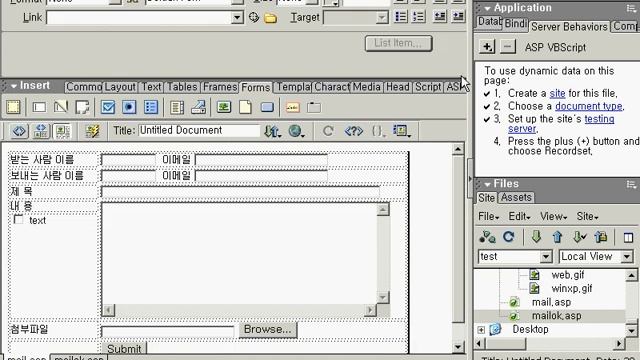Add server behavior with plus button
This screenshot has height=360, width=640.
(x=487, y=47)
